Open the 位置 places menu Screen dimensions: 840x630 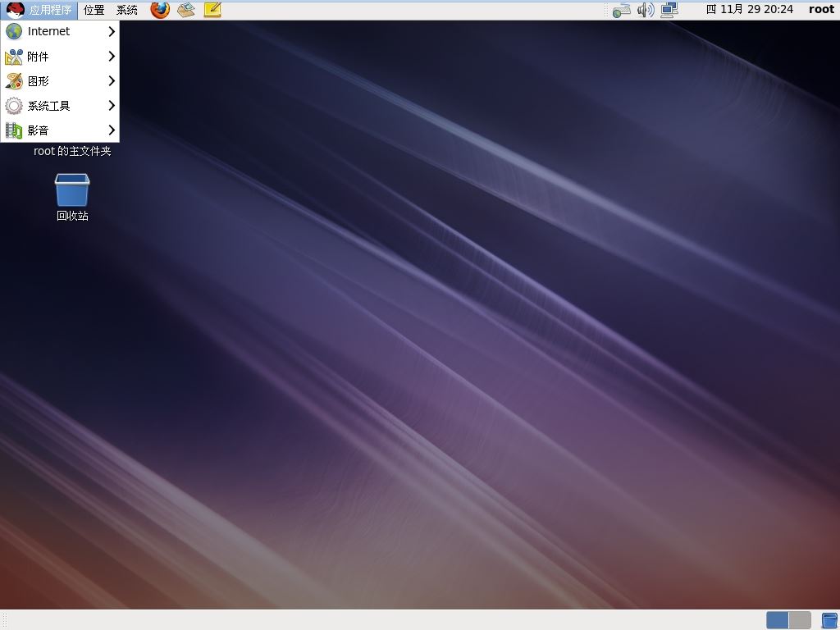(94, 10)
